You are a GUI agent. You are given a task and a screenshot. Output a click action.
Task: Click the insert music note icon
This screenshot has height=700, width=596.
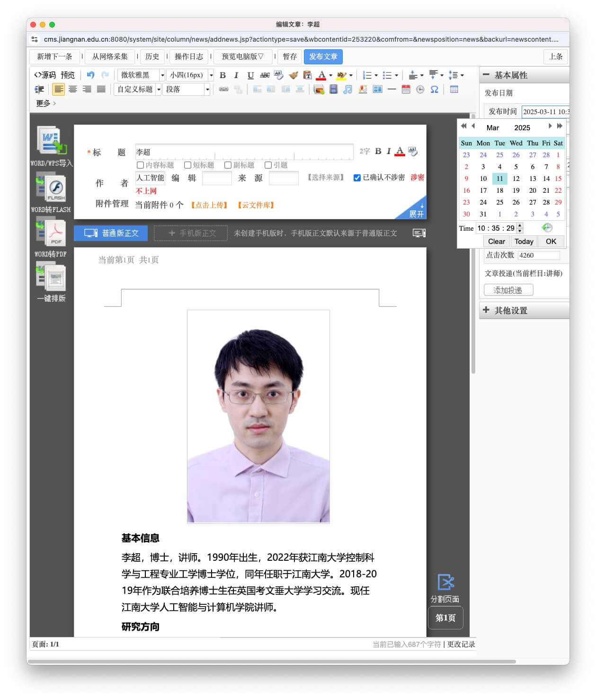click(348, 90)
